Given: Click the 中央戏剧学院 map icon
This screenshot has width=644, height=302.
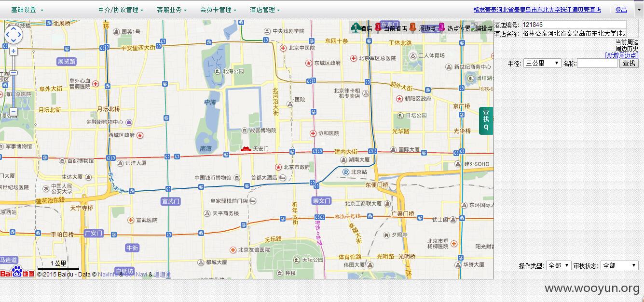Looking at the screenshot, I should click(x=266, y=31).
